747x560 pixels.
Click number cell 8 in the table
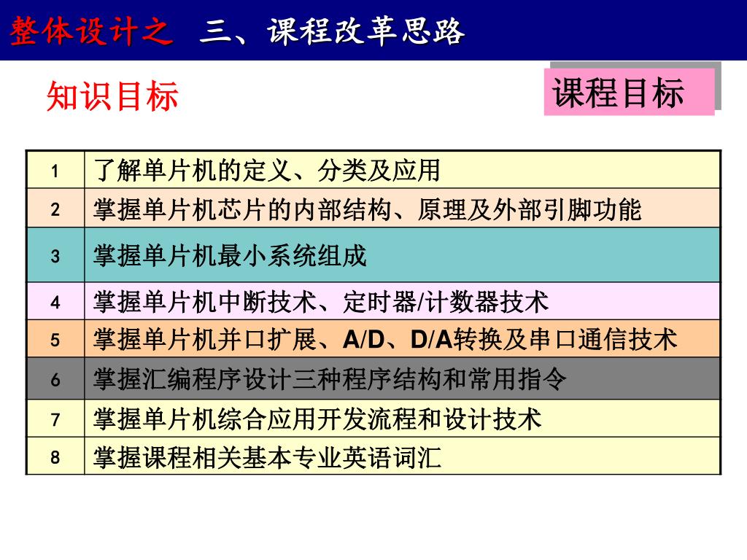55,456
